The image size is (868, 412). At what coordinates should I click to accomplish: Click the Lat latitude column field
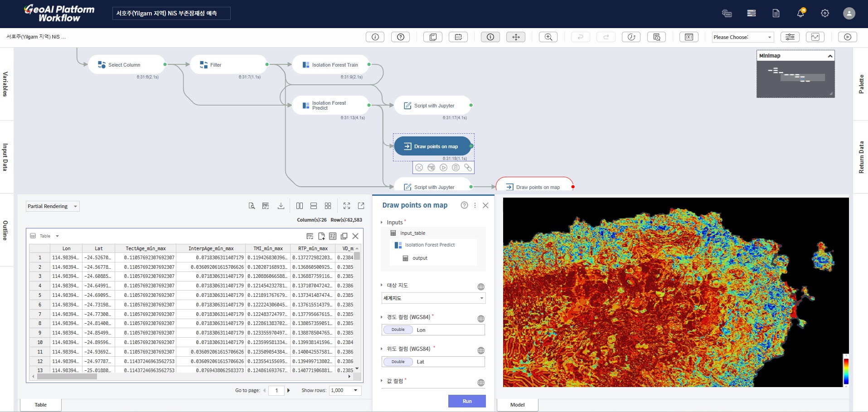coord(433,362)
